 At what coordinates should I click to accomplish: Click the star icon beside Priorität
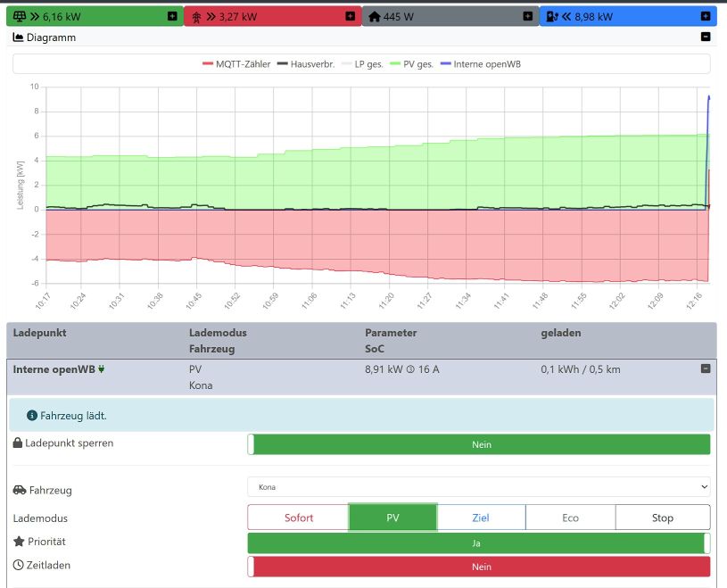18,542
